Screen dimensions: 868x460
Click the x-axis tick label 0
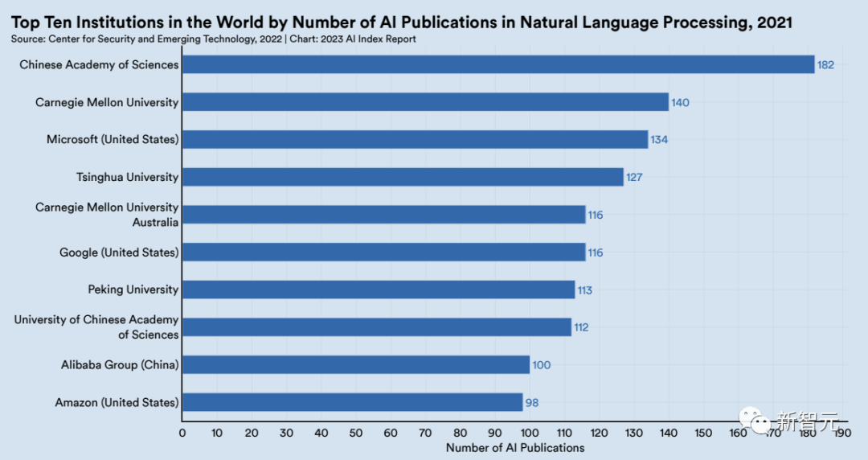tap(182, 433)
